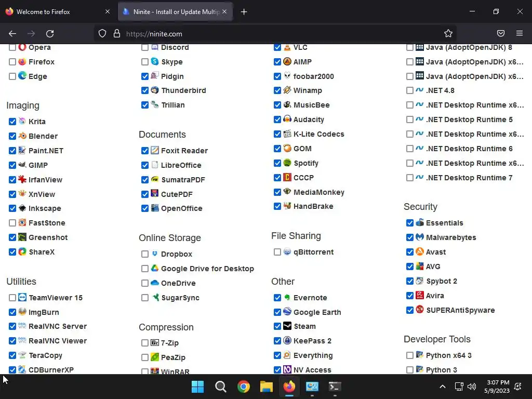The image size is (532, 399).
Task: Click the Blender app icon
Action: (x=22, y=136)
